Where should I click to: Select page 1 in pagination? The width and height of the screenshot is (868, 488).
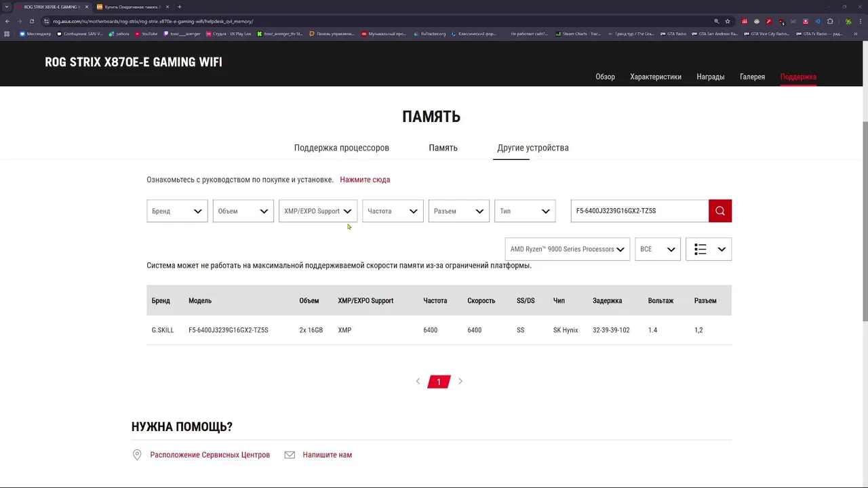(439, 382)
